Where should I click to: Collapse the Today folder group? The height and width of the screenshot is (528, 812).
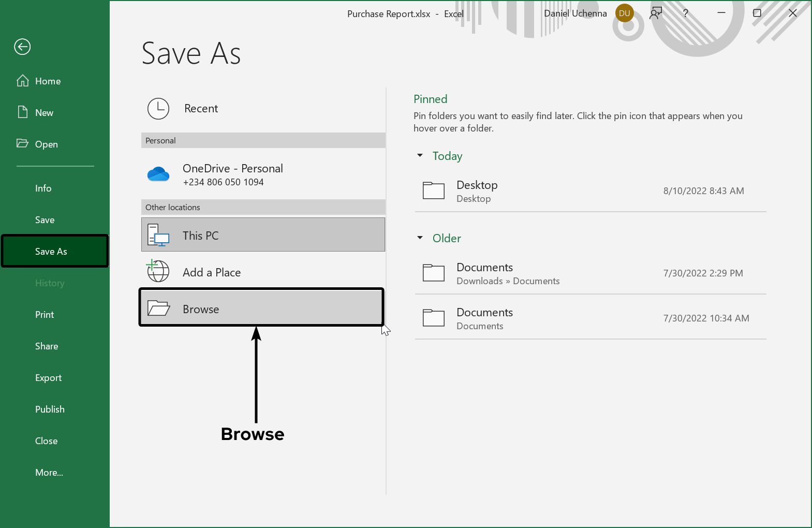pyautogui.click(x=420, y=155)
